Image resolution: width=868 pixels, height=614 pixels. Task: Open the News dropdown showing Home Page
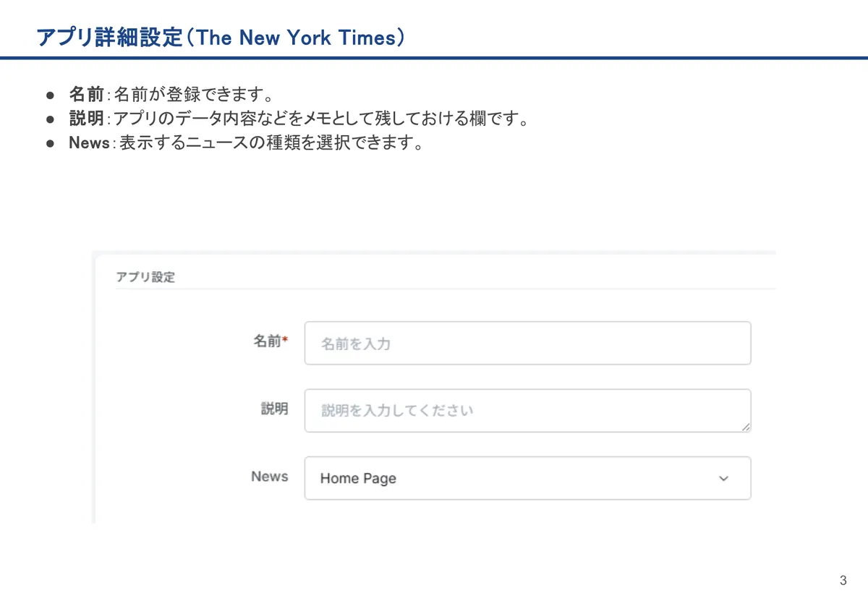click(527, 478)
